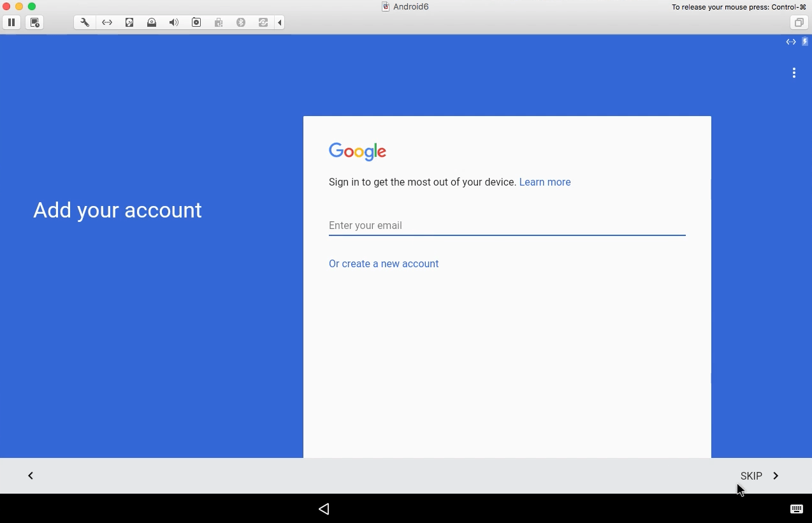Click the grayed Bluetooth icon

click(241, 22)
